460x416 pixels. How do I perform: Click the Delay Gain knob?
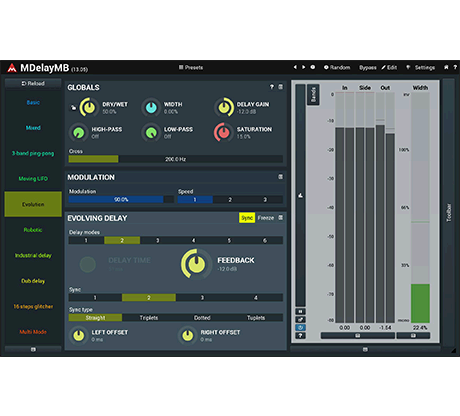224,107
